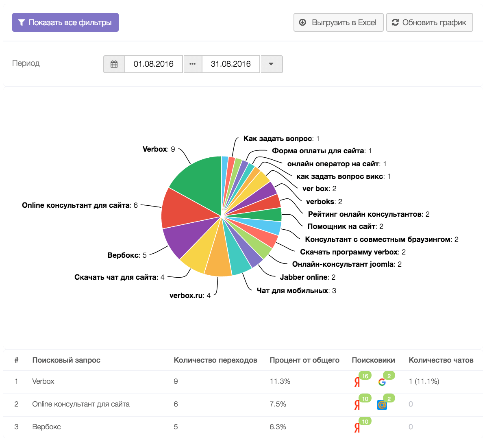This screenshot has width=487, height=448.
Task: Sort by Количество переходов column header
Action: tap(215, 360)
